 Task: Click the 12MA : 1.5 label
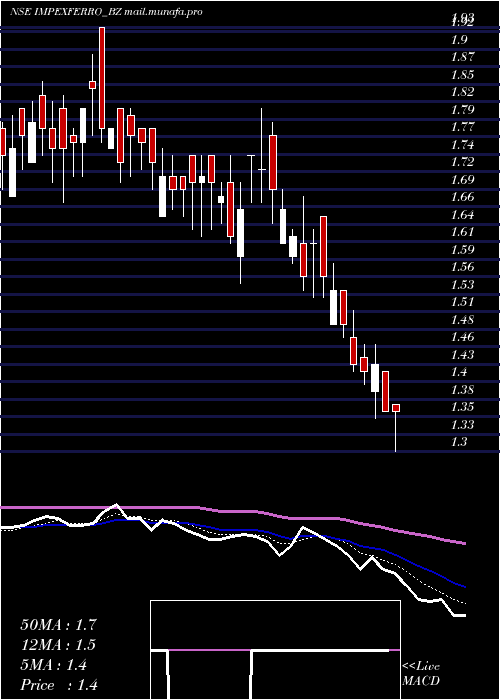click(x=58, y=645)
